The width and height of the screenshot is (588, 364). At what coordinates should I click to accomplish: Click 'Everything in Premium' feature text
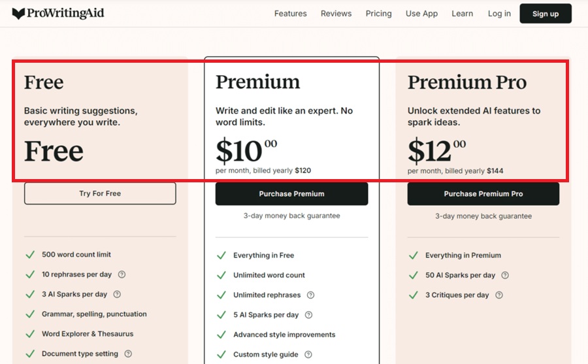tap(463, 255)
